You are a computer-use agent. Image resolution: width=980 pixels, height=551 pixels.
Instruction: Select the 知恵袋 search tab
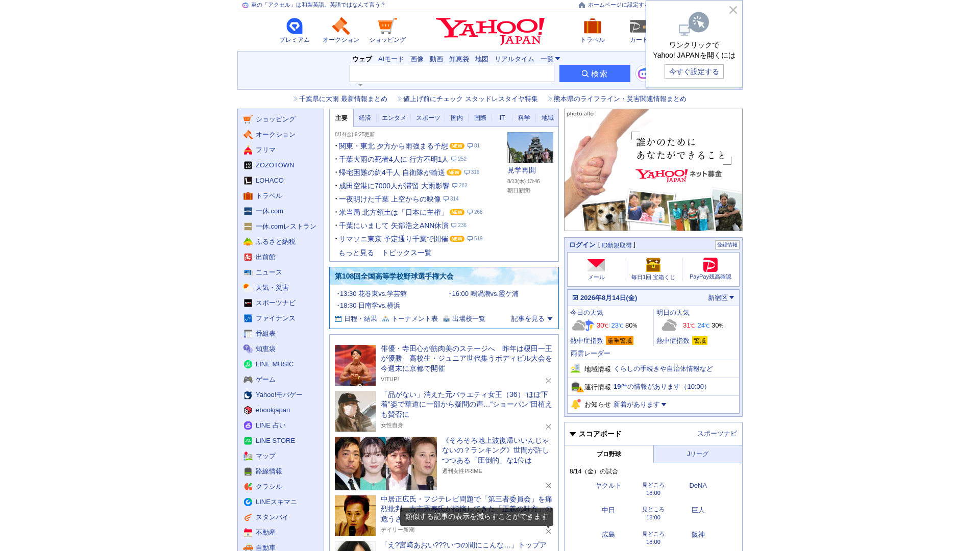(x=459, y=59)
